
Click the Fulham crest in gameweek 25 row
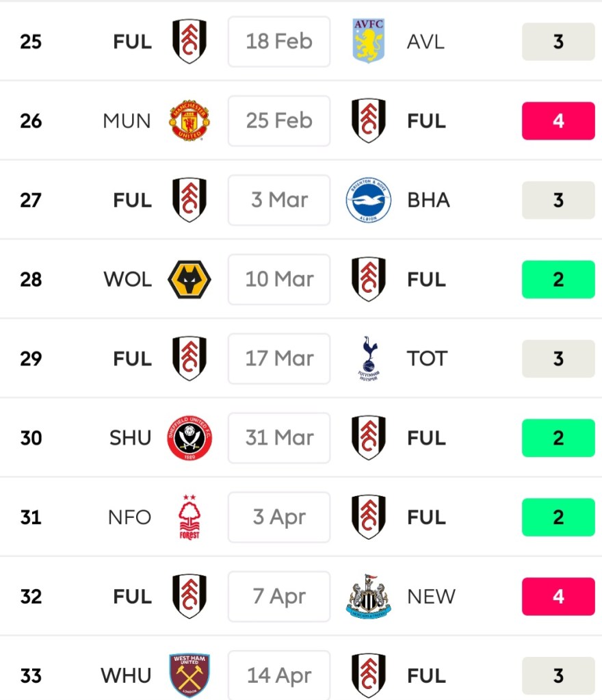[189, 42]
